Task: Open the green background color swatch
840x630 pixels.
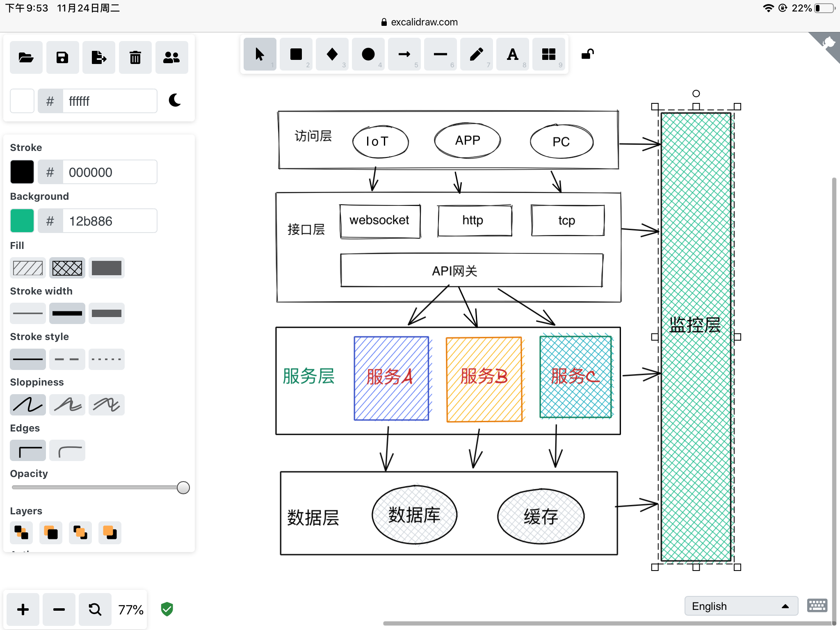Action: (22, 221)
